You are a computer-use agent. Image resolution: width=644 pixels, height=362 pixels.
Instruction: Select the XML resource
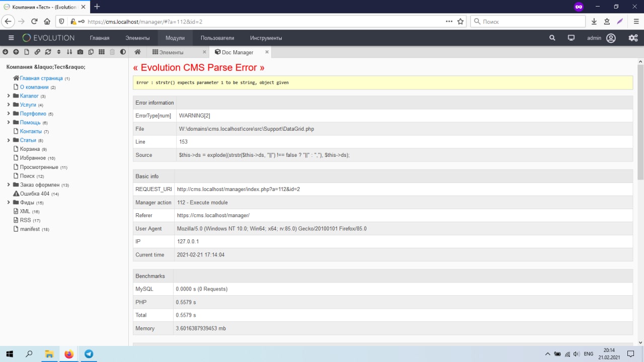pos(25,211)
